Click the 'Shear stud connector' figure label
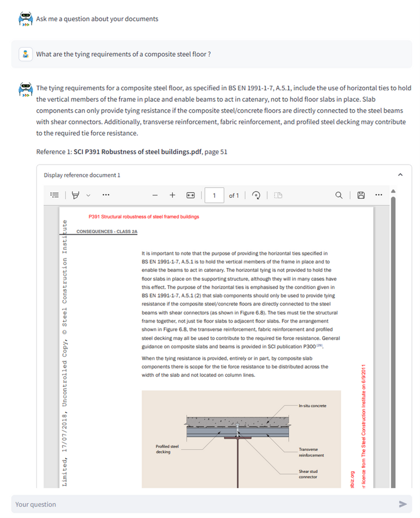This screenshot has height=518, width=420. [308, 474]
